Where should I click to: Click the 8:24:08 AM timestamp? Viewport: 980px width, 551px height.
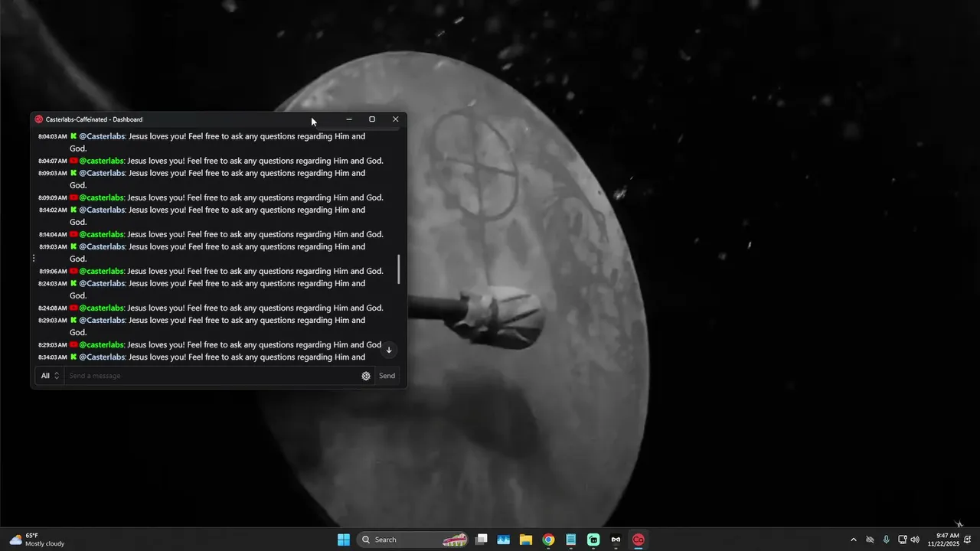pos(53,308)
